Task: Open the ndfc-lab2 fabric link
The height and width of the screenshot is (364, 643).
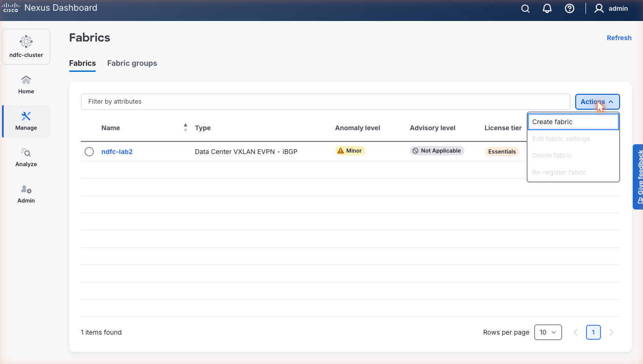Action: pyautogui.click(x=117, y=152)
